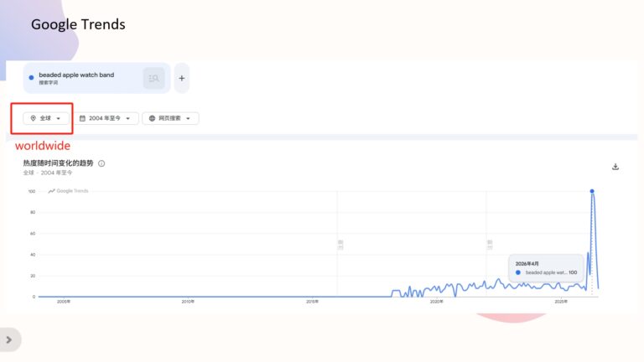The image size is (644, 362).
Task: Click the note marker near 2016 on chart
Action: pos(340,245)
